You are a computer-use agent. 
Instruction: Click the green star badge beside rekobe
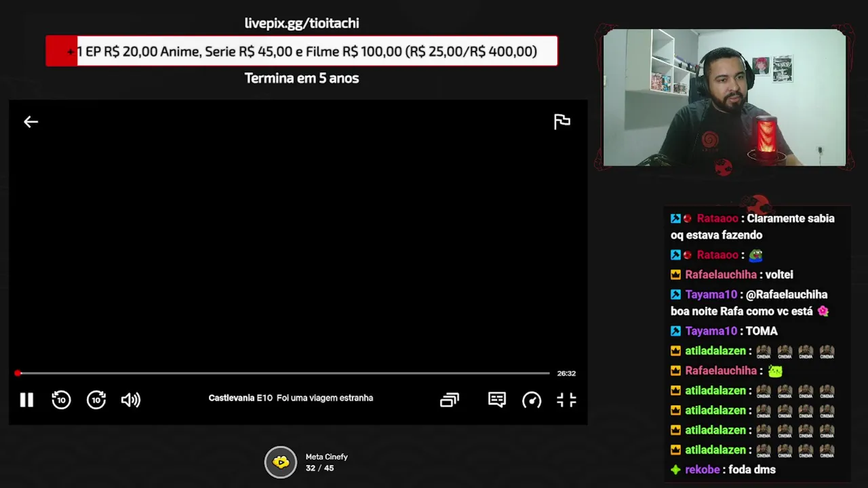tap(675, 469)
